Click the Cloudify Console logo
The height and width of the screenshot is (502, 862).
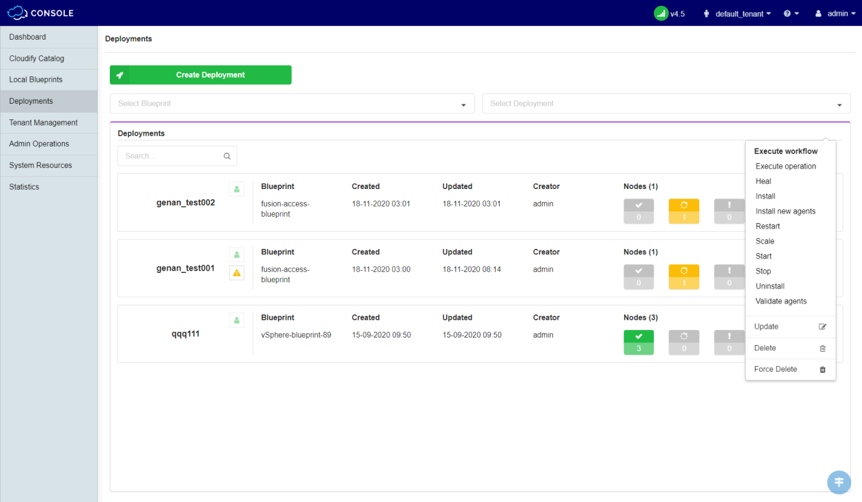[40, 13]
